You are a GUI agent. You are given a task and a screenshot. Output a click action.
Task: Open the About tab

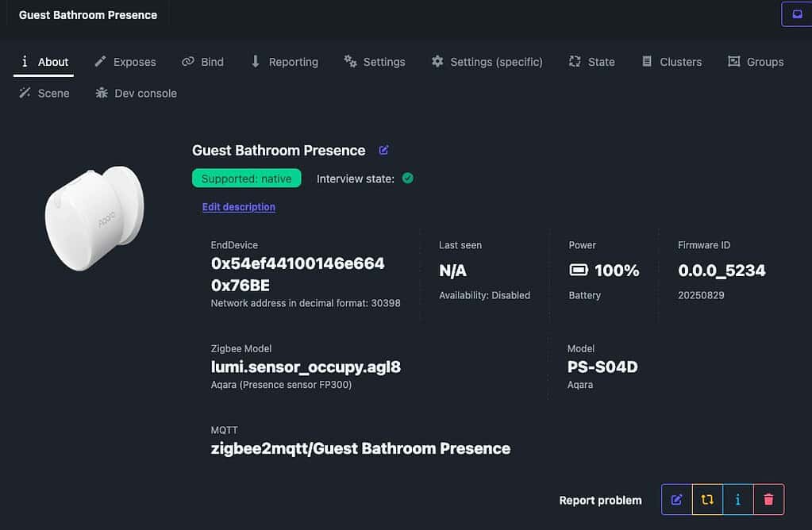pyautogui.click(x=44, y=62)
